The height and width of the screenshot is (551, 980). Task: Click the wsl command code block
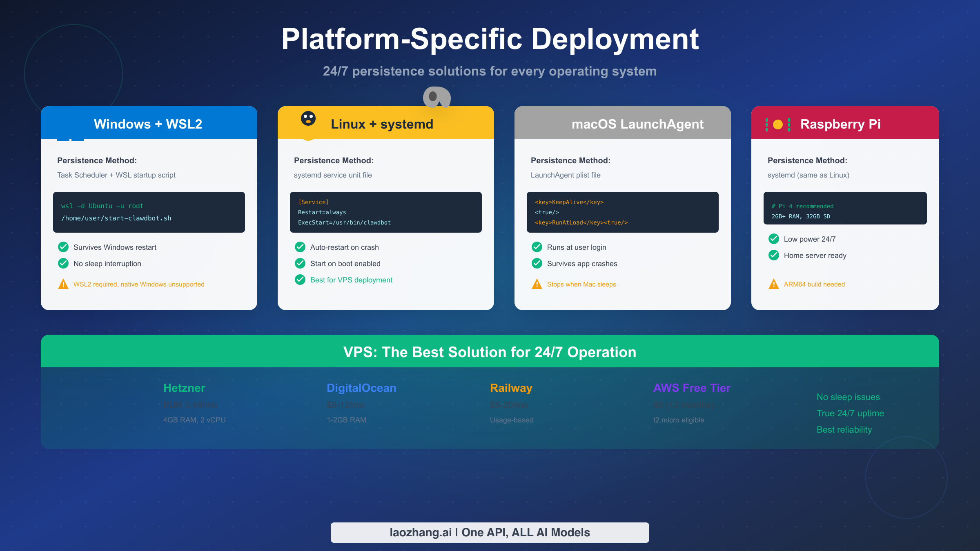pos(149,212)
